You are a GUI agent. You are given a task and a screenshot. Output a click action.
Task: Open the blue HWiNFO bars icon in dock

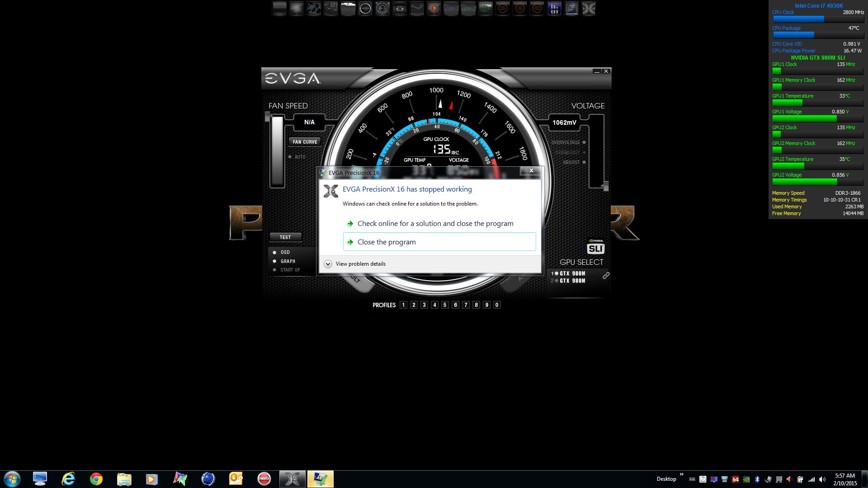(x=554, y=8)
